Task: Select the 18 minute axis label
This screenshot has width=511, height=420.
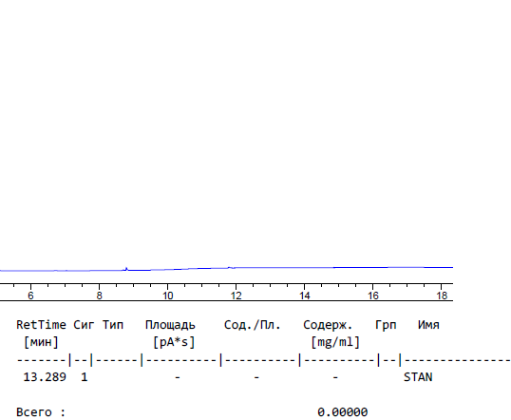Action: click(x=442, y=296)
